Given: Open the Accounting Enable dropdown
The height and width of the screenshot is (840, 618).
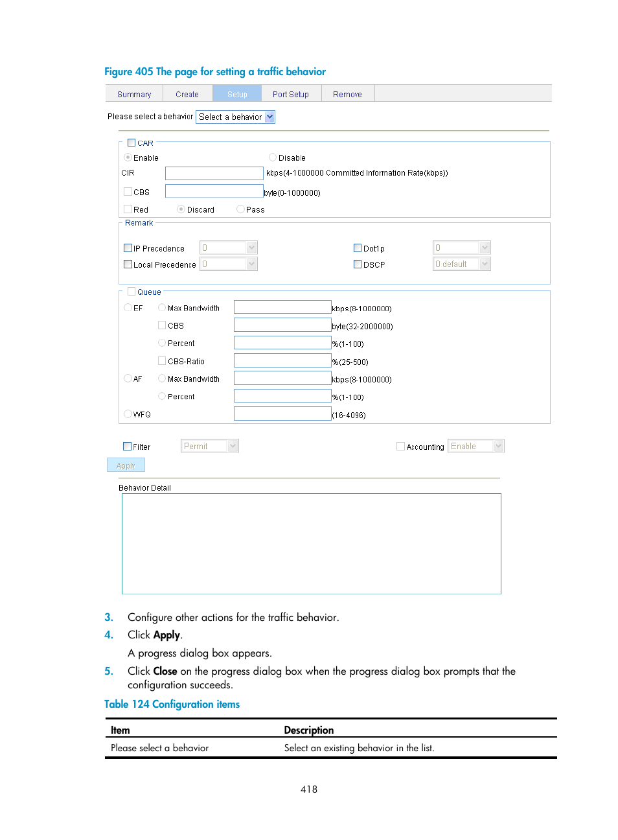Looking at the screenshot, I should click(476, 446).
